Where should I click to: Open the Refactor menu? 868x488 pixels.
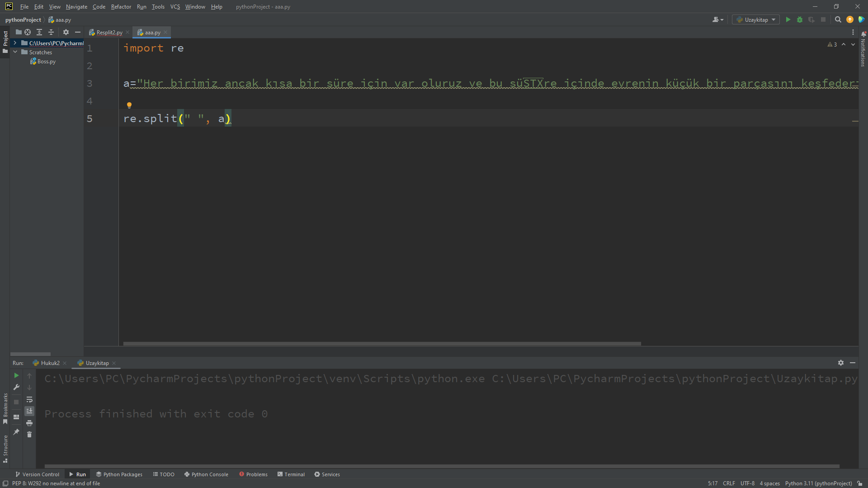121,7
